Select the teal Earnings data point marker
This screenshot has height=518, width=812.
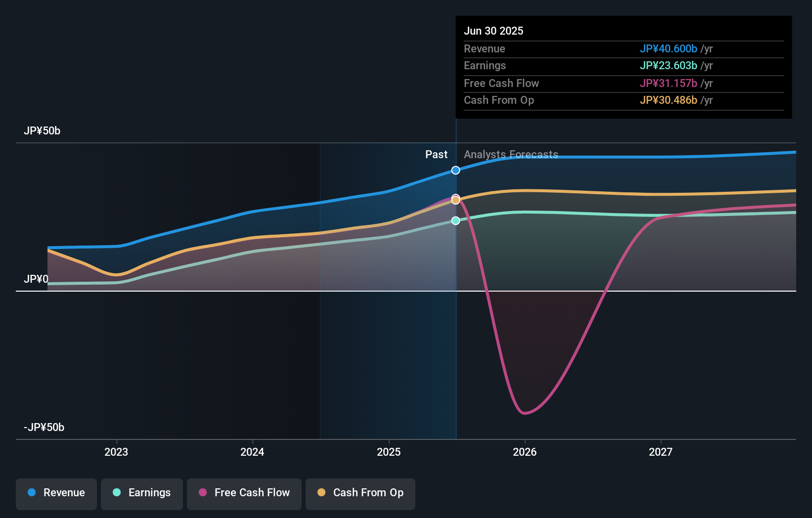(x=455, y=221)
